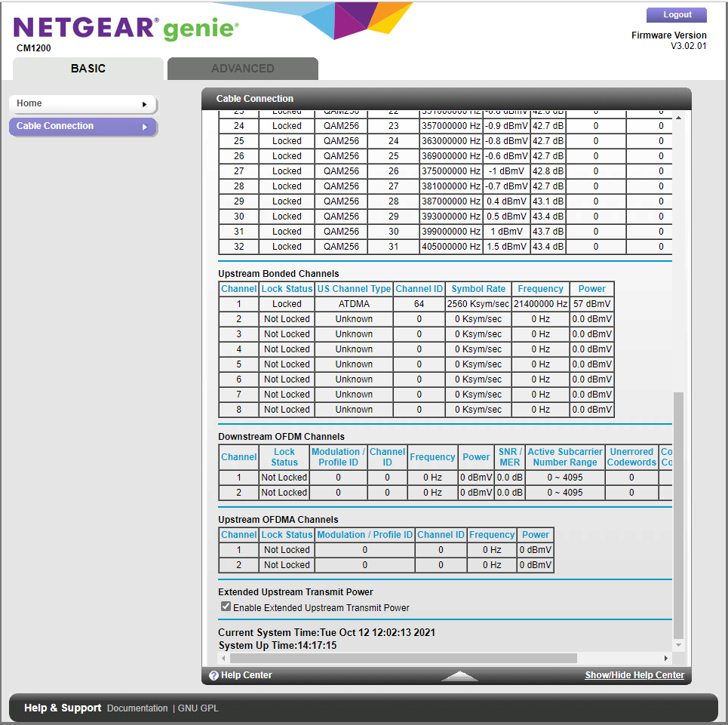728x725 pixels.
Task: Click the Logout button
Action: tap(677, 15)
